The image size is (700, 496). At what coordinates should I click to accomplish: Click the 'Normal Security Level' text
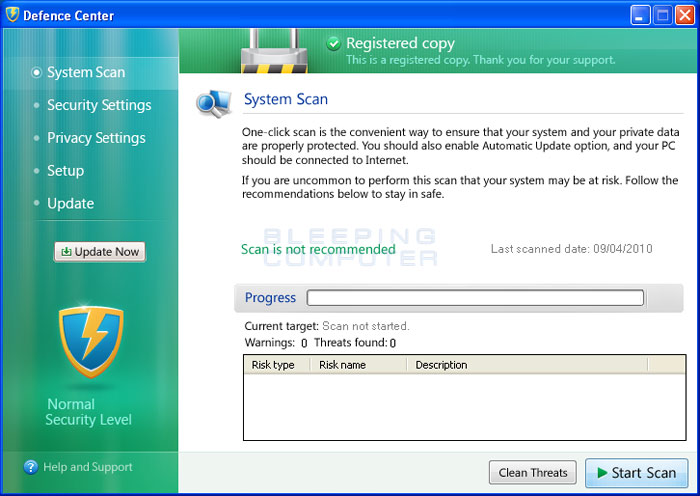tap(89, 412)
